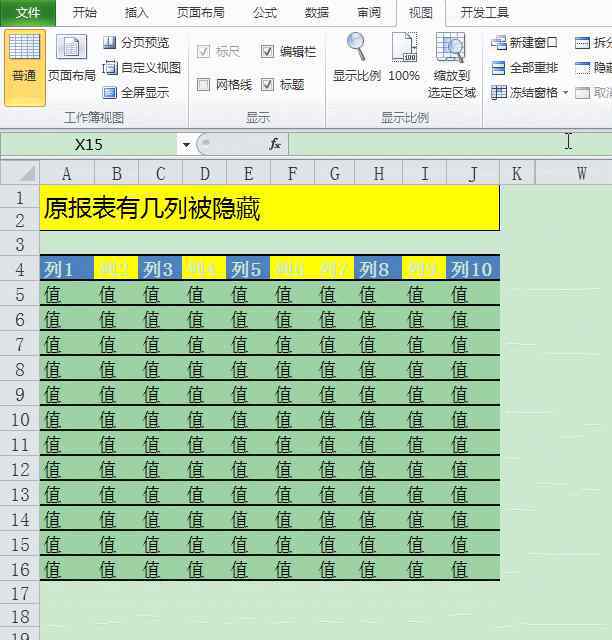
Task: Reset zoom to 100%
Action: pos(404,57)
